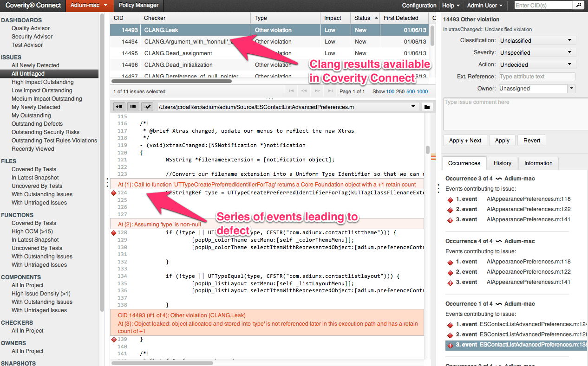Select High CCM (>15) functions view

click(32, 231)
